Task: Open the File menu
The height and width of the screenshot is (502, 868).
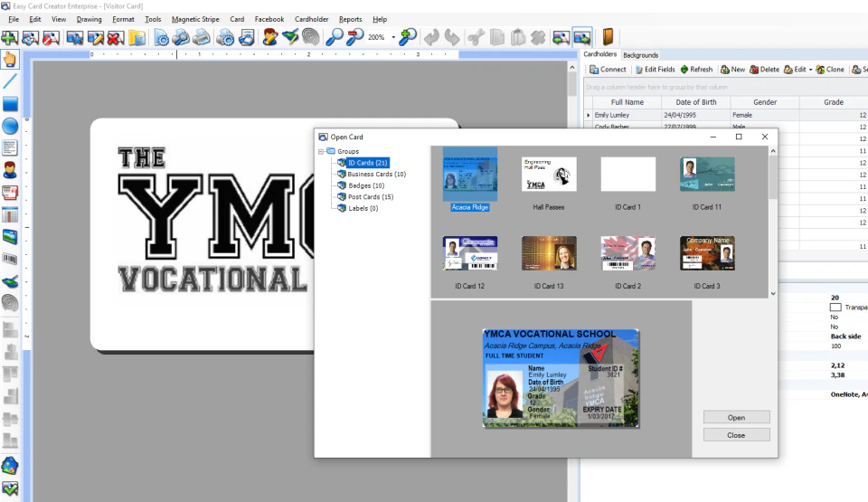Action: [14, 19]
